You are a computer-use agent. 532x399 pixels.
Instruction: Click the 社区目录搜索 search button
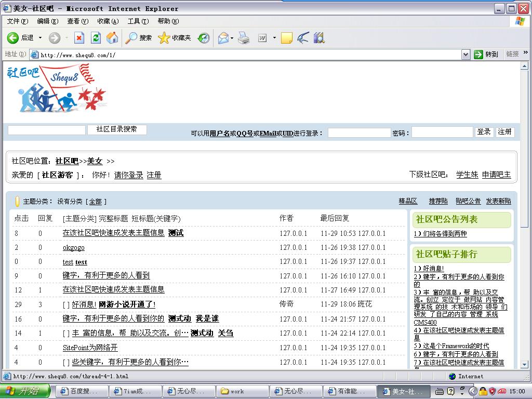(117, 129)
